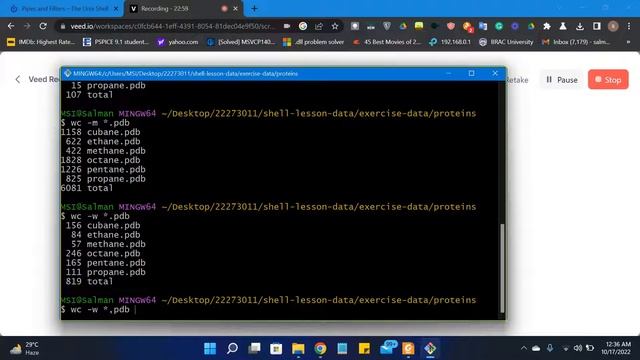640x360 pixels.
Task: Toggle the browser side panel icon
Action: coord(596,26)
